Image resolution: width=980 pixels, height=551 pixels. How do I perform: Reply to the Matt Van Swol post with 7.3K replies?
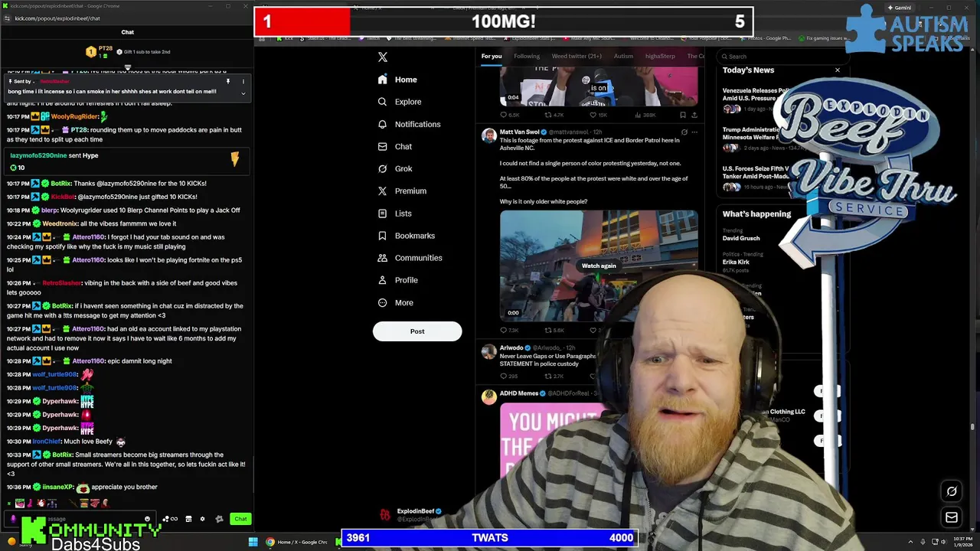tap(509, 330)
